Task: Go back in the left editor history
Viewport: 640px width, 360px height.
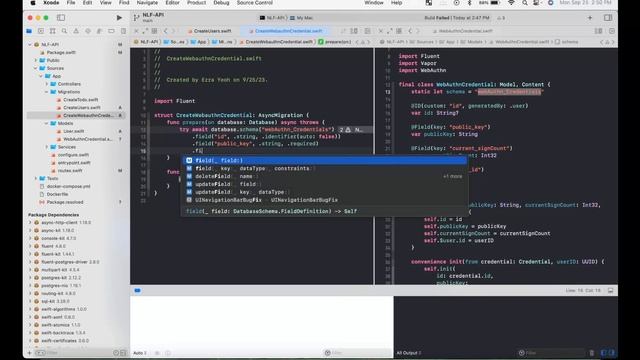Action: tap(165, 31)
